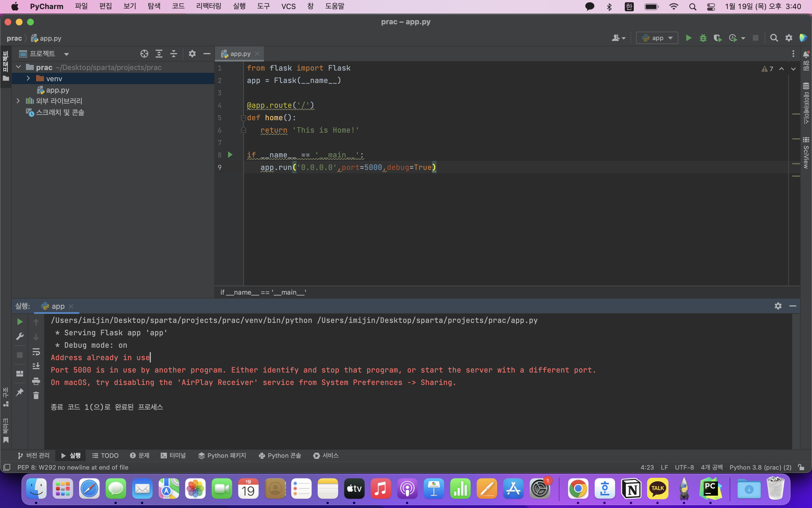The height and width of the screenshot is (508, 812).
Task: Hide the project tool window
Action: coord(207,54)
